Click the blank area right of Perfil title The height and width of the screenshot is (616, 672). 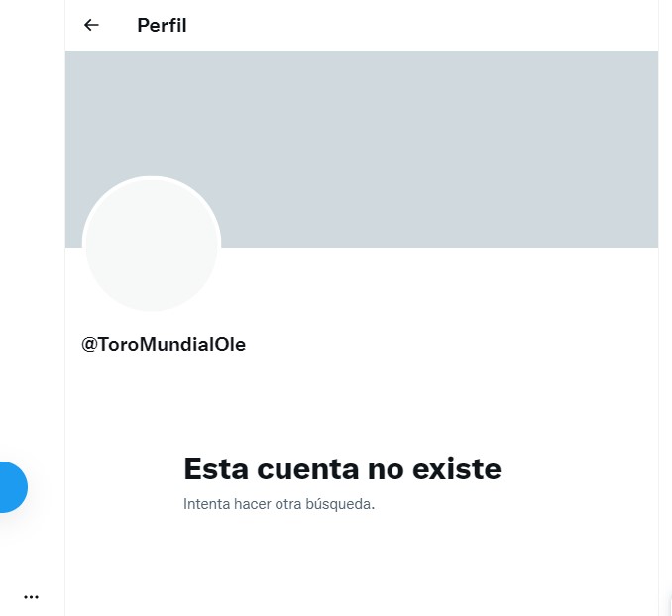(416, 26)
